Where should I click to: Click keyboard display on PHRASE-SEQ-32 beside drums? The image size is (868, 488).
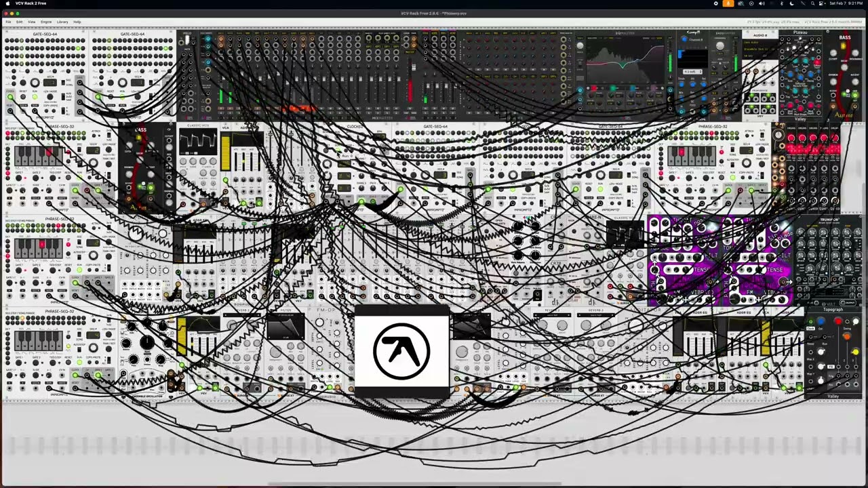coord(692,156)
